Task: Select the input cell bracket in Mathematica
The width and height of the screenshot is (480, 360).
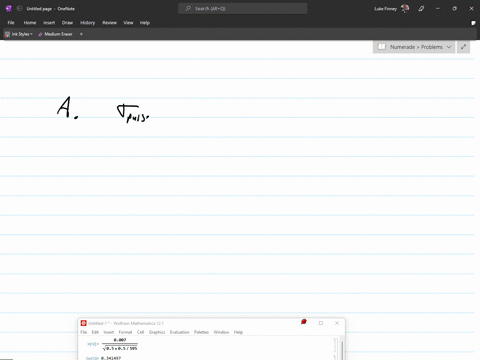Action: pyautogui.click(x=336, y=345)
